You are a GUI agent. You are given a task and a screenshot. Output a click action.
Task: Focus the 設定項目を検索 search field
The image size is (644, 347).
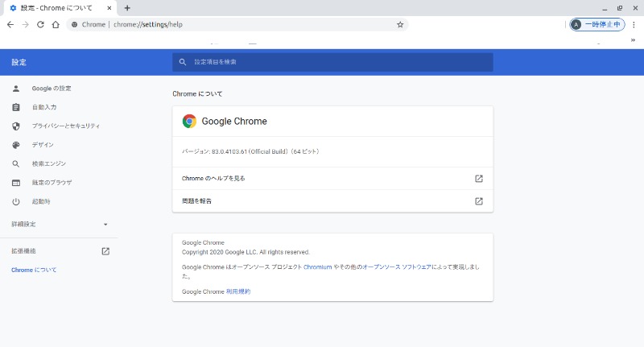click(332, 62)
